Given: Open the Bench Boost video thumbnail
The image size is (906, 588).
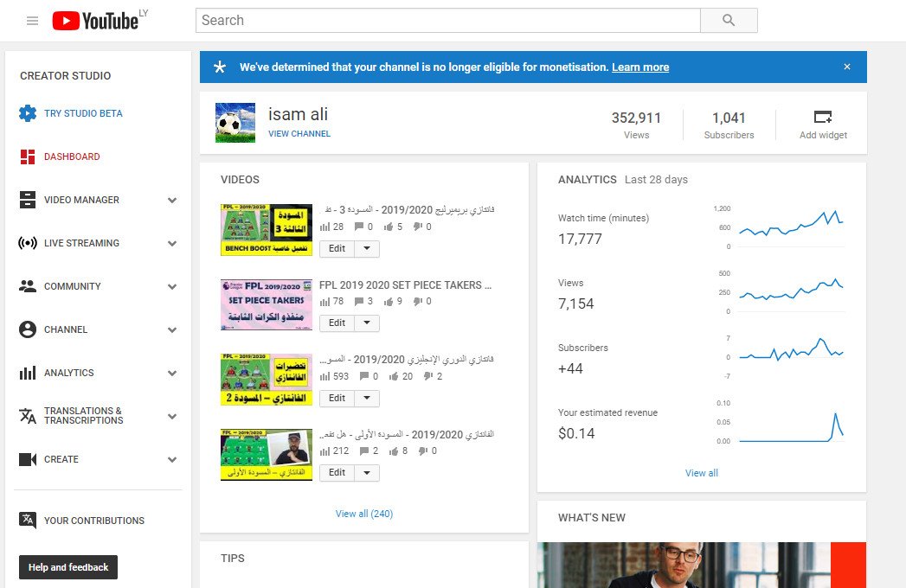Looking at the screenshot, I should pyautogui.click(x=267, y=230).
